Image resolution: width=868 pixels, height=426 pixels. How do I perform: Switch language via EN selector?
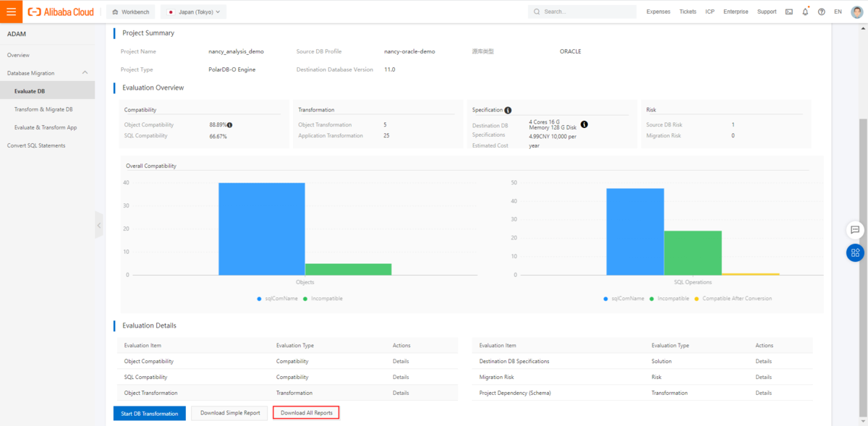[838, 12]
